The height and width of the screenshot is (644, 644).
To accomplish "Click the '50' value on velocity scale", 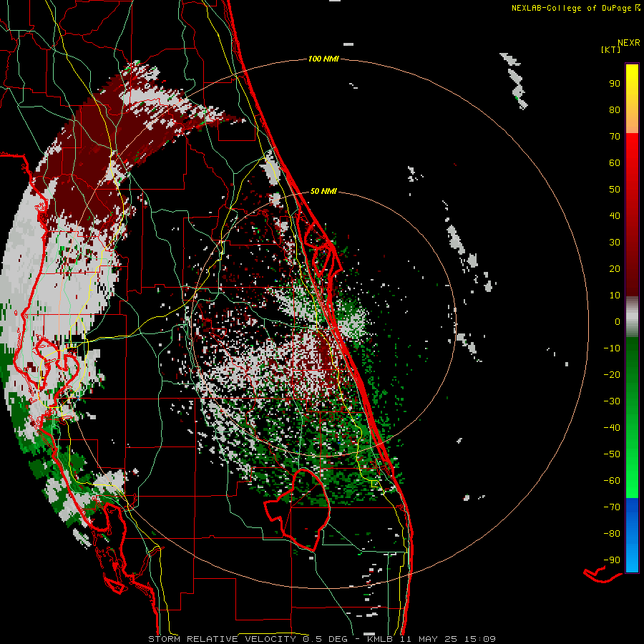I will [x=615, y=190].
